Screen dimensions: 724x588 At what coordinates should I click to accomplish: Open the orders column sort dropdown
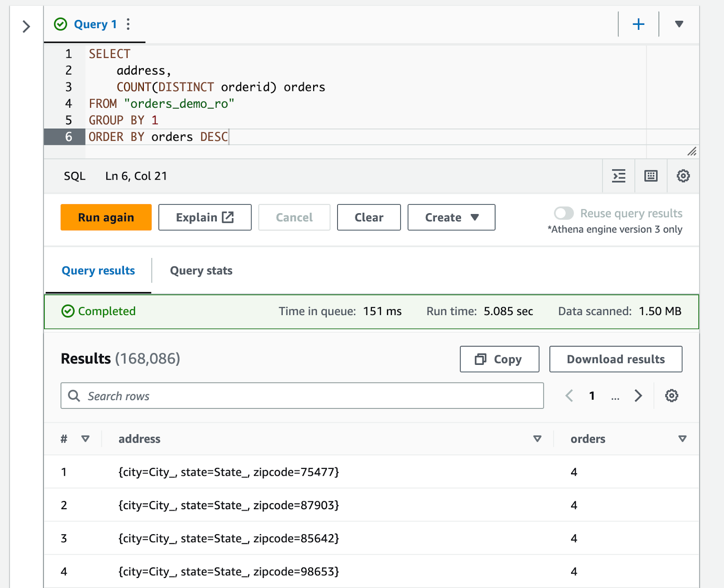(681, 439)
